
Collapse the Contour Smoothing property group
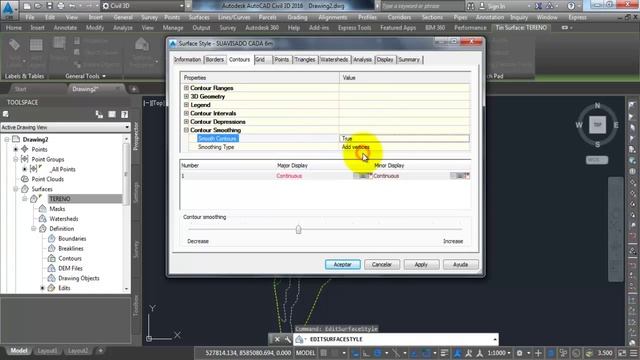[186, 130]
